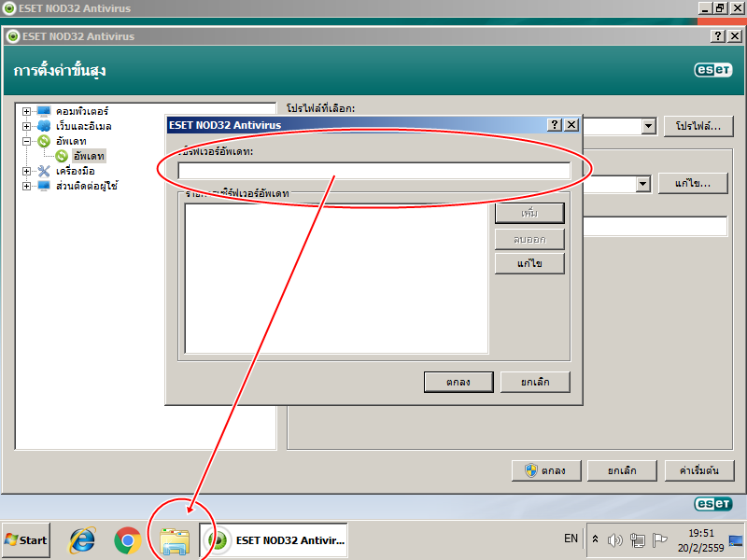The height and width of the screenshot is (560, 747).
Task: Select เว็บและอีเมล in the settings tree
Action: (x=84, y=126)
